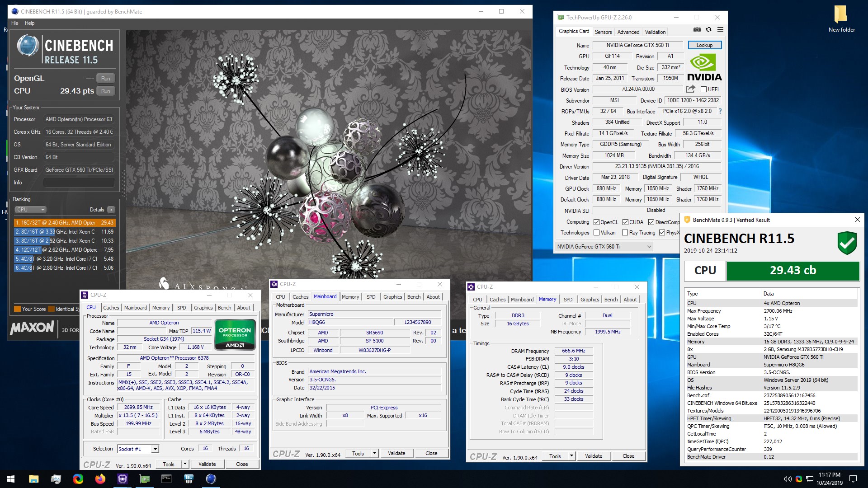
Task: Click the Opteron processor logo in CPU-Z
Action: pos(235,335)
